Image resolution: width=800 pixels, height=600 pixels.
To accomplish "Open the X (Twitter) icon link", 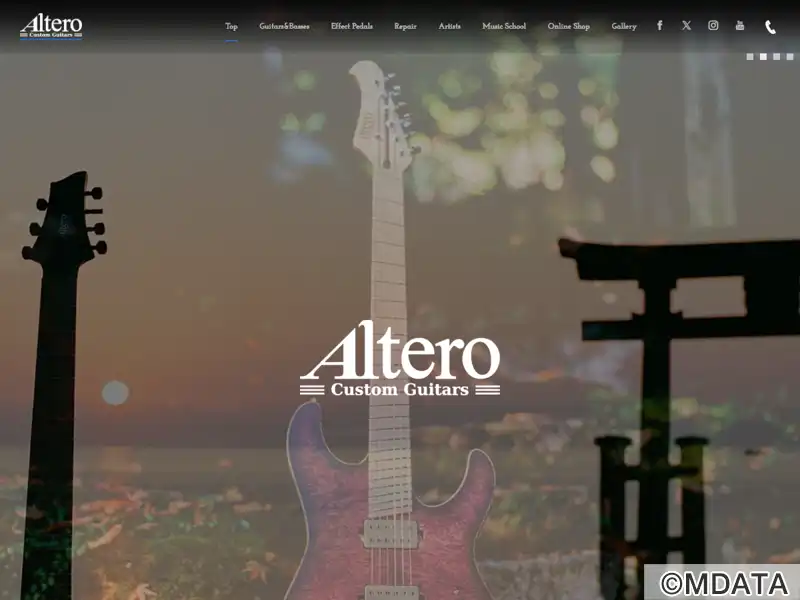I will tap(687, 26).
